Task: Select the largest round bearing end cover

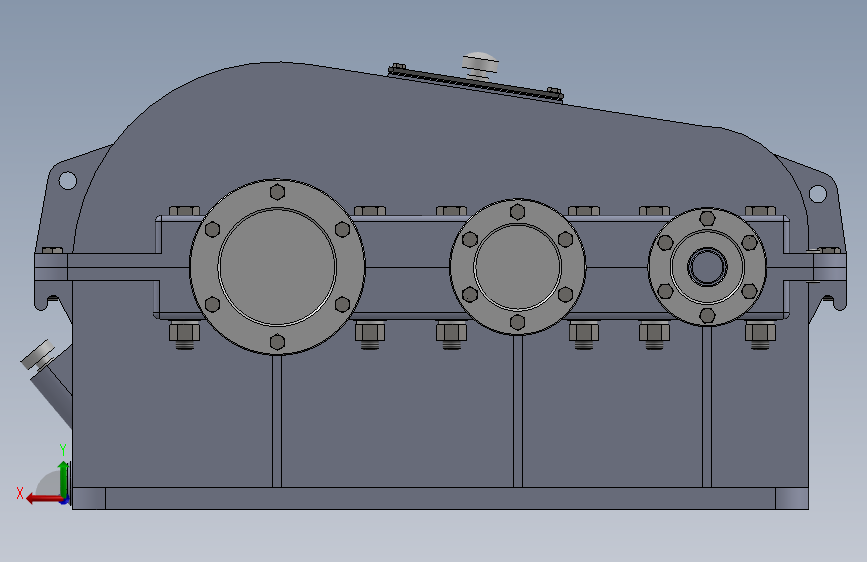Action: click(277, 267)
